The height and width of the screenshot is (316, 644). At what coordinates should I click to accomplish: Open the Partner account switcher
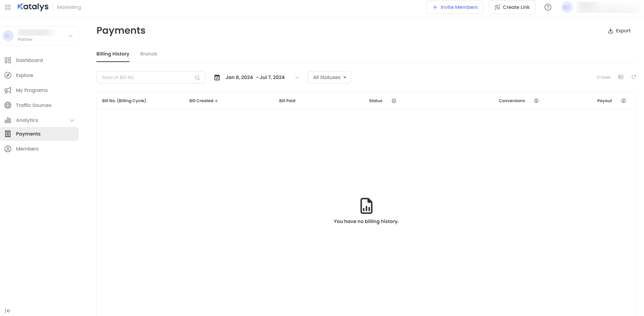point(40,36)
